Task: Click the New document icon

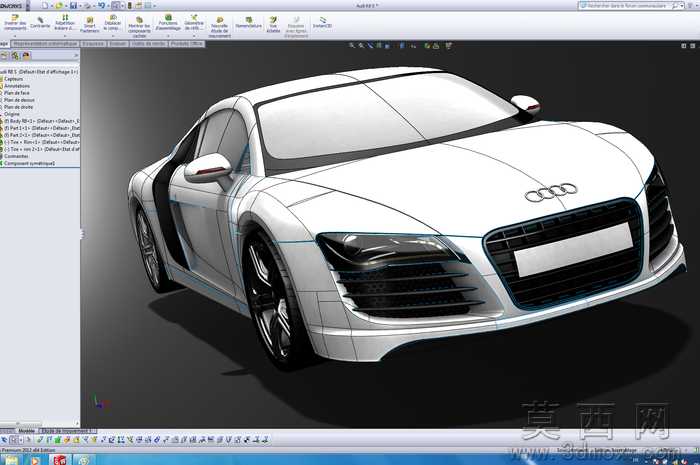Action: 45,5
